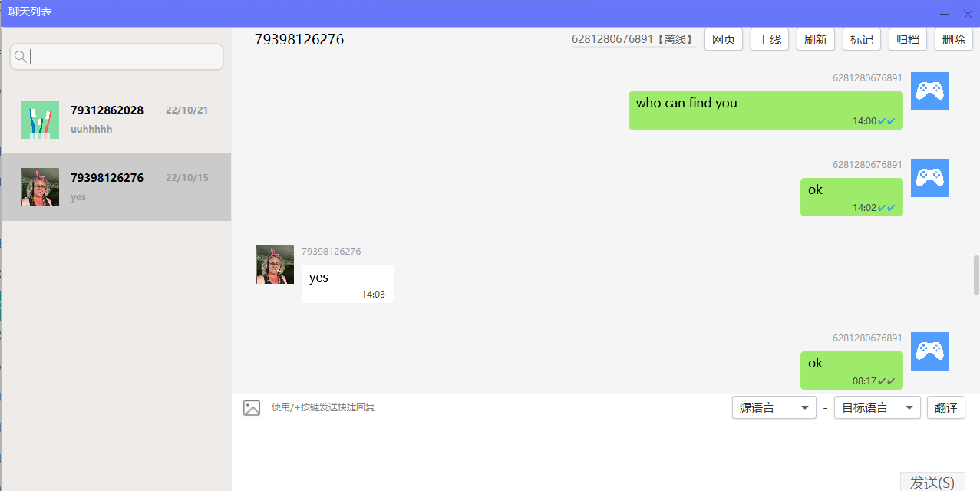Screen dimensions: 980x491
Task: Expand the 源语言 source language dropdown
Action: (774, 408)
